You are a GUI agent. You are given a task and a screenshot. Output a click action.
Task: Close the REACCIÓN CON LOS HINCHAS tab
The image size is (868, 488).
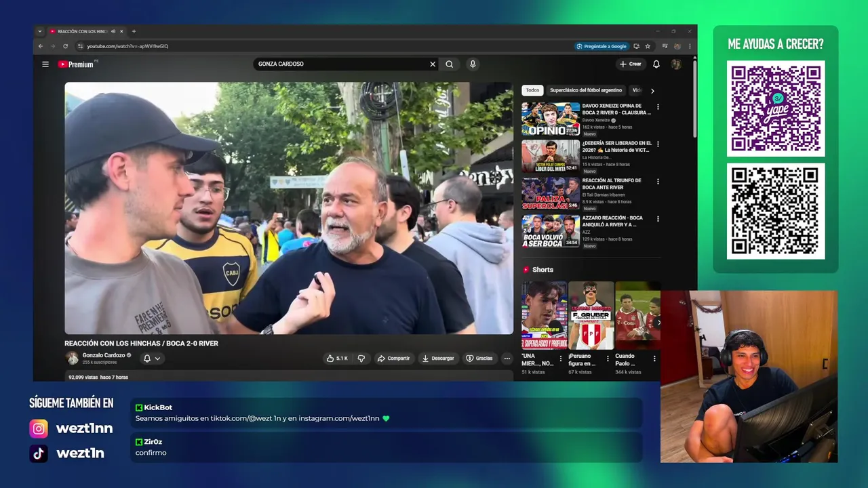(122, 31)
